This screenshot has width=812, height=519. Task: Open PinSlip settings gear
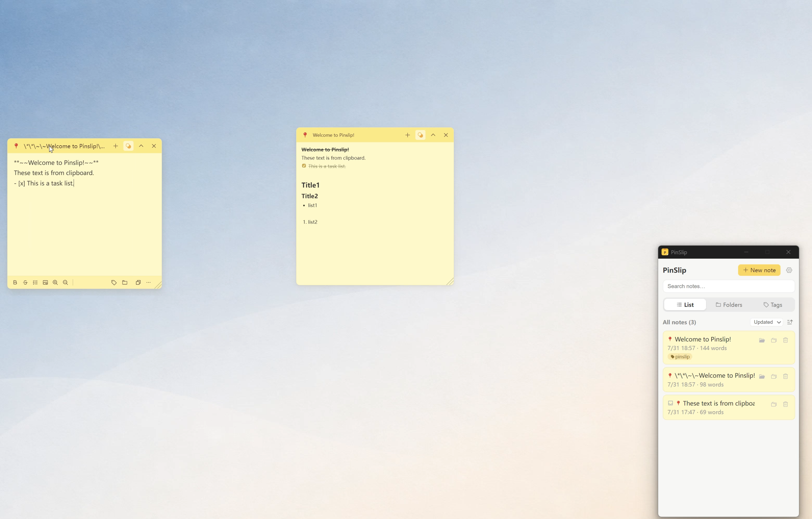pos(789,270)
